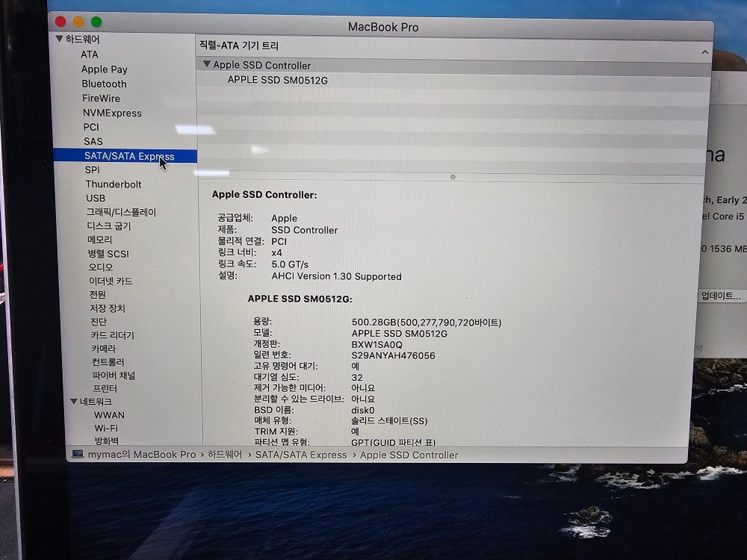Click link speed value 5.0 GT/s

tap(290, 264)
